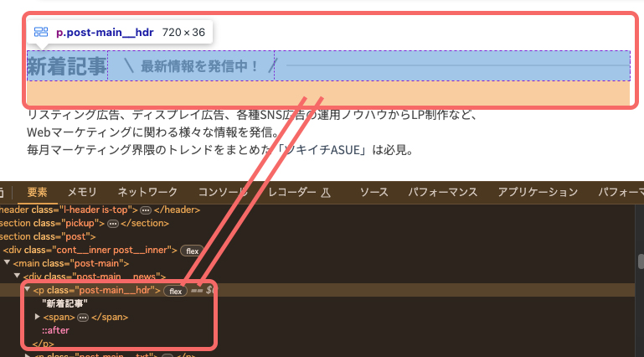Click the 最新情報を発信中！ text

[x=199, y=66]
